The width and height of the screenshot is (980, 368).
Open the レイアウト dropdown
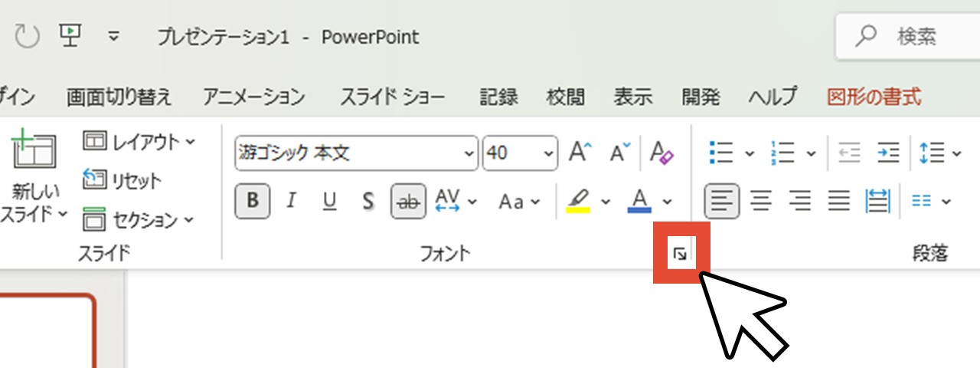pyautogui.click(x=139, y=141)
